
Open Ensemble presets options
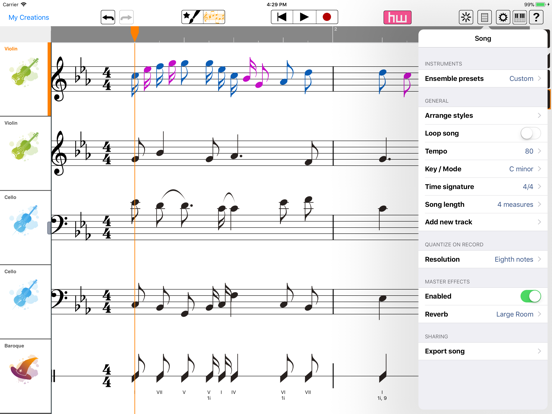point(483,79)
